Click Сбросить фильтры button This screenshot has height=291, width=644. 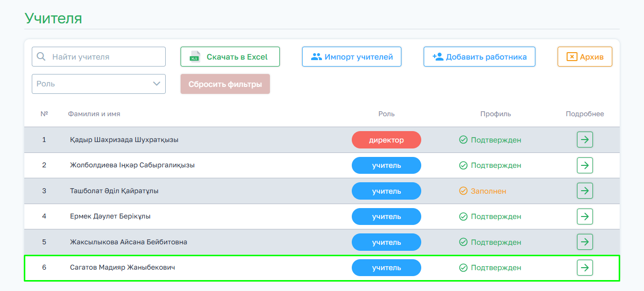225,84
